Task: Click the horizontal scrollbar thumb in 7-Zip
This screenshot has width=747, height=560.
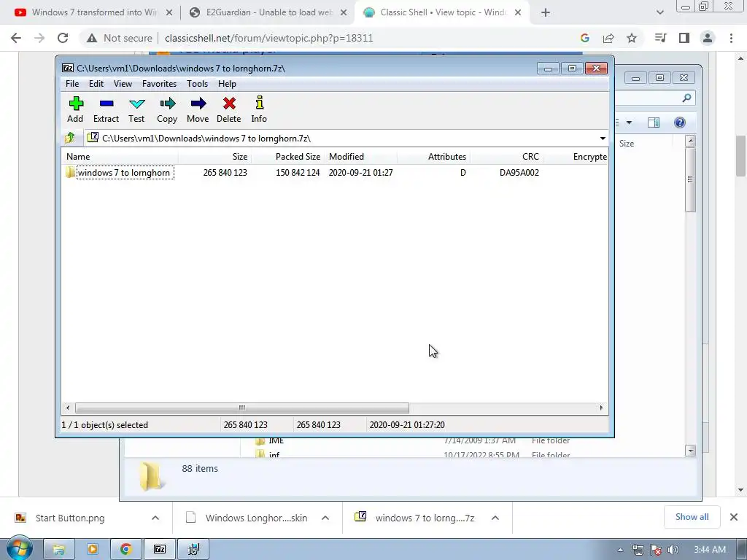Action: tap(242, 408)
